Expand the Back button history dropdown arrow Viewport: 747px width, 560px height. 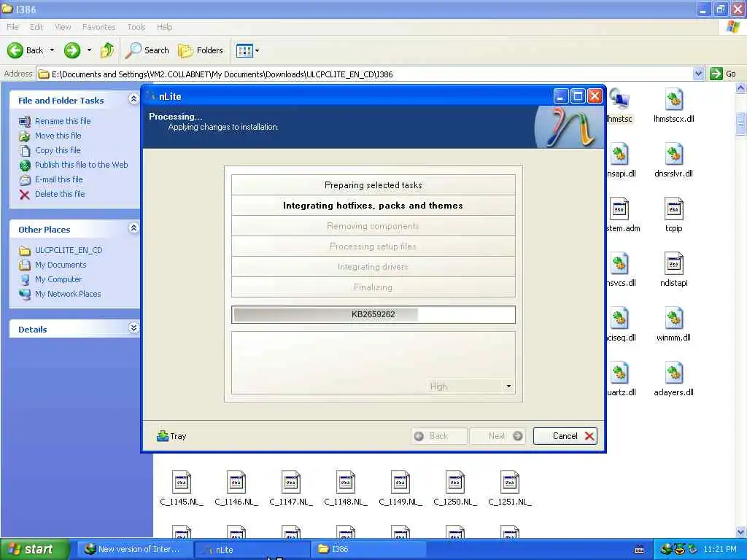tap(52, 50)
